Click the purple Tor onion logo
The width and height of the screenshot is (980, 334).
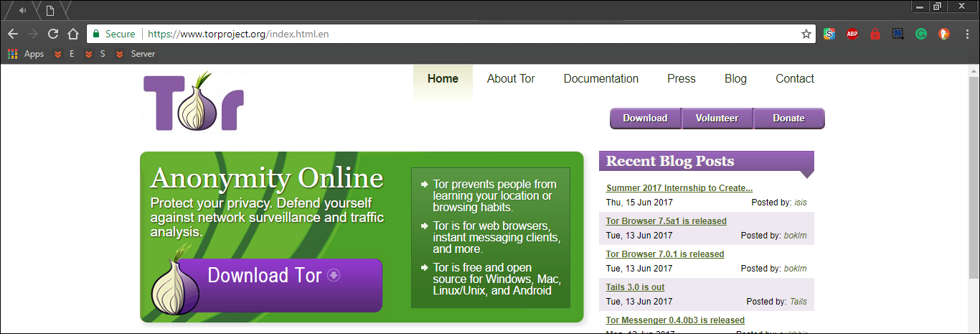point(194,101)
